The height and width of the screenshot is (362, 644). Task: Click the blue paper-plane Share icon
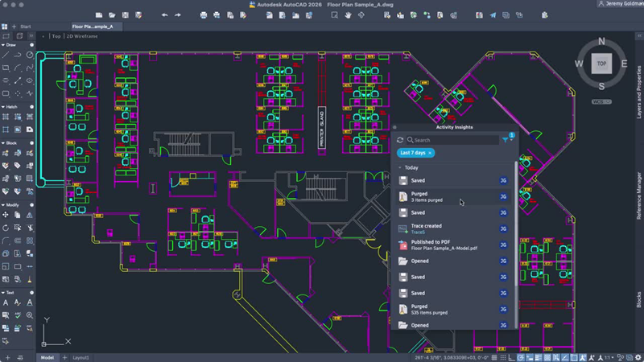(493, 15)
